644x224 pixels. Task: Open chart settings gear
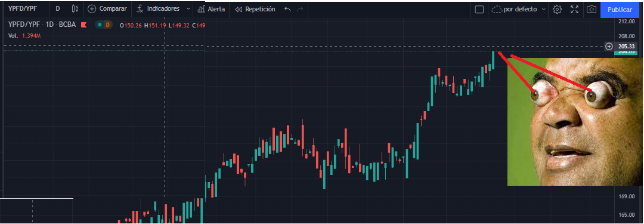tap(557, 9)
